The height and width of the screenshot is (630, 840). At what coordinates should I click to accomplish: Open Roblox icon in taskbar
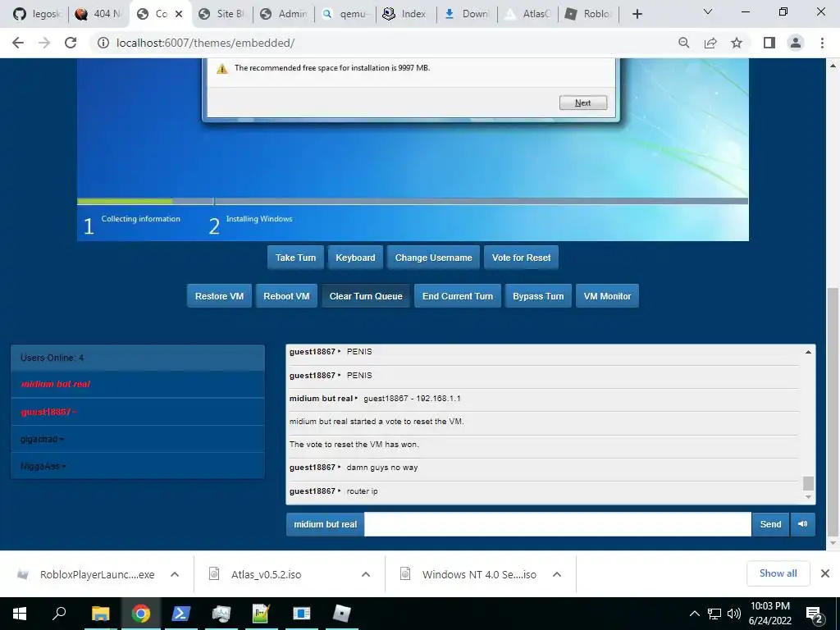[x=342, y=614]
